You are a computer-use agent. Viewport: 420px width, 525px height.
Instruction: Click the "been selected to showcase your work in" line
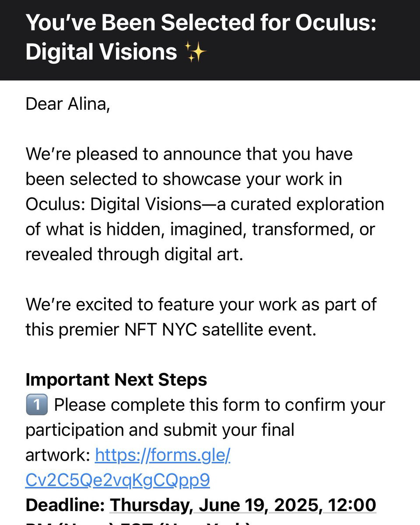tap(184, 179)
